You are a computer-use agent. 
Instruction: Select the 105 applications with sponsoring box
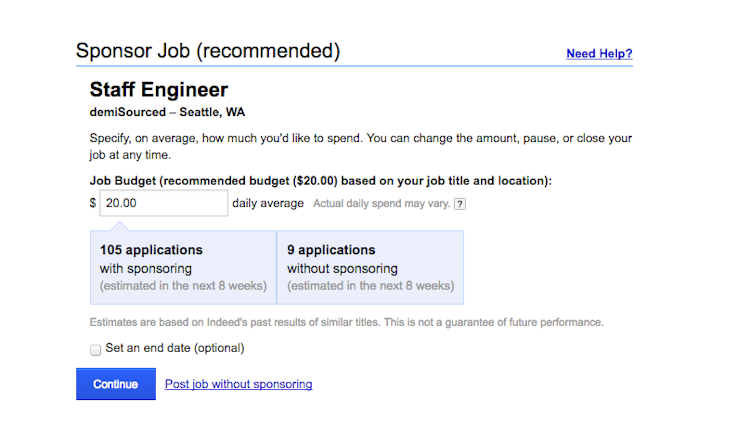[x=183, y=267]
